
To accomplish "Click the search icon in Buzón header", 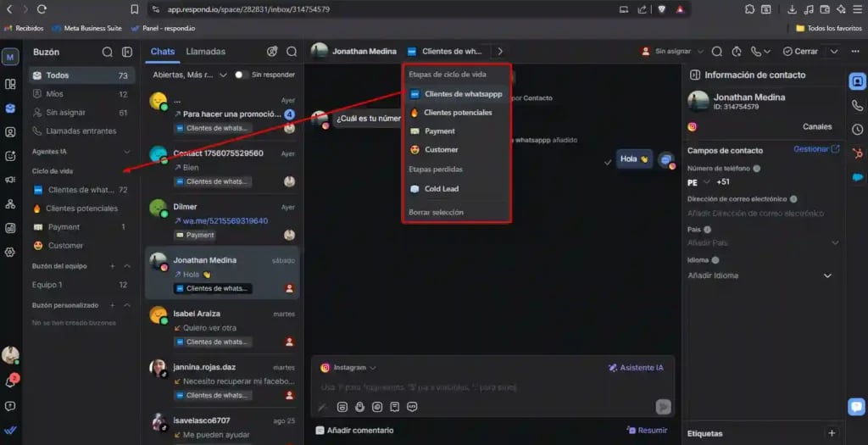I will 108,52.
